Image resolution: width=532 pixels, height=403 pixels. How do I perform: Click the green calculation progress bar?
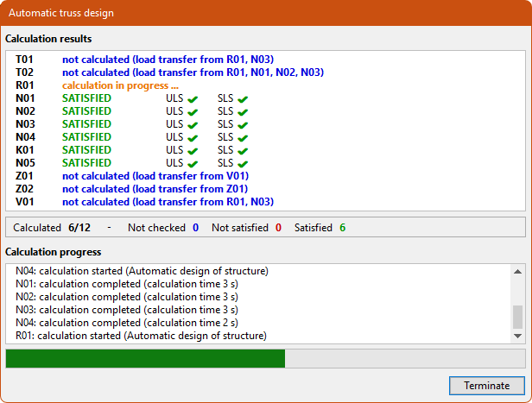145,358
